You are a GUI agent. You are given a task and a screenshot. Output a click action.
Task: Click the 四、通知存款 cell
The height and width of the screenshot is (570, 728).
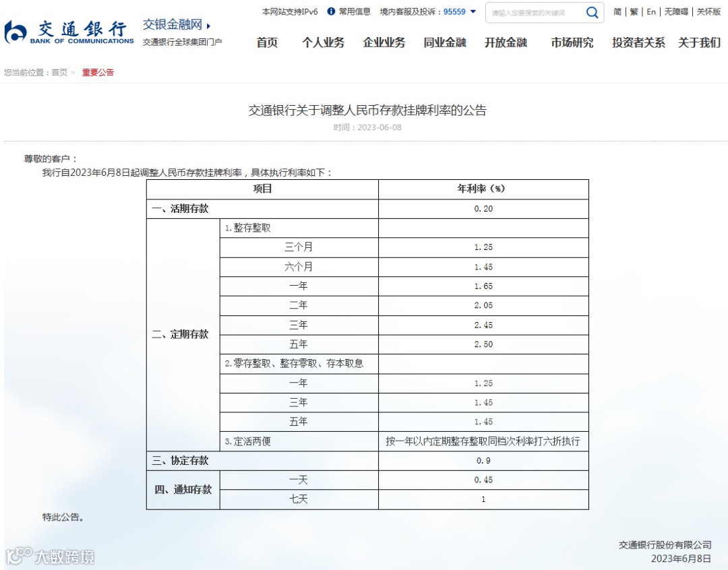[x=183, y=490]
